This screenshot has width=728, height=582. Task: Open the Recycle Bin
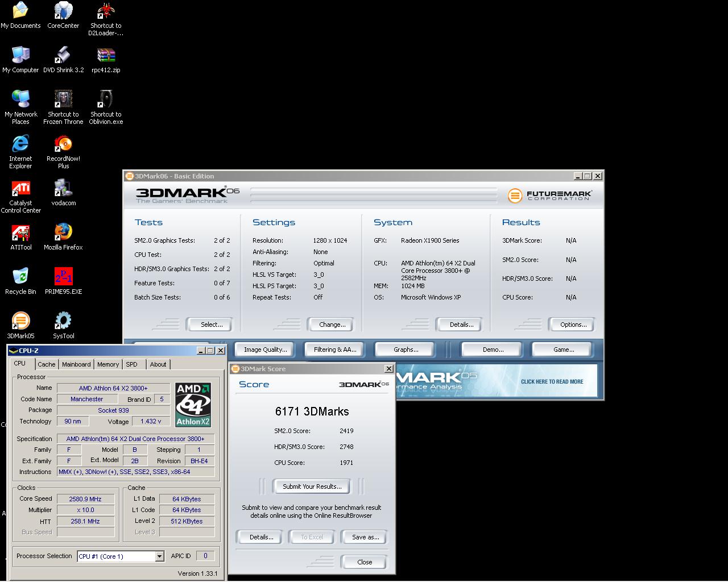pyautogui.click(x=20, y=277)
